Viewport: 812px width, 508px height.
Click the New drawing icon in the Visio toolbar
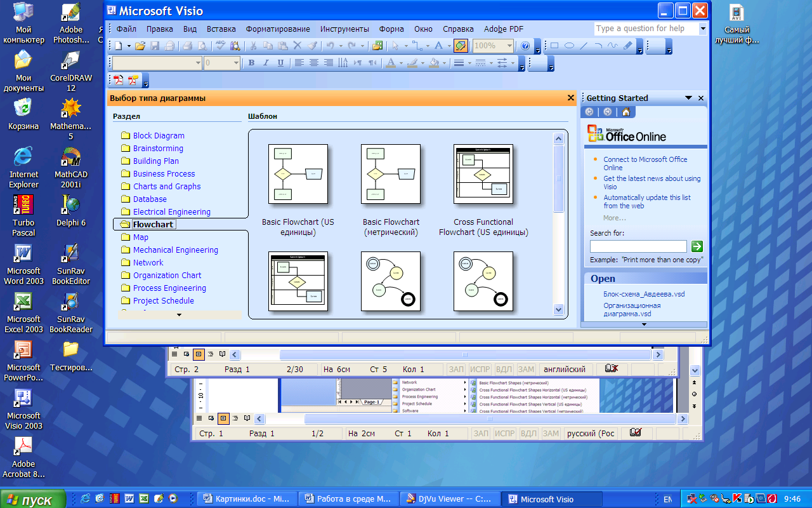[119, 46]
